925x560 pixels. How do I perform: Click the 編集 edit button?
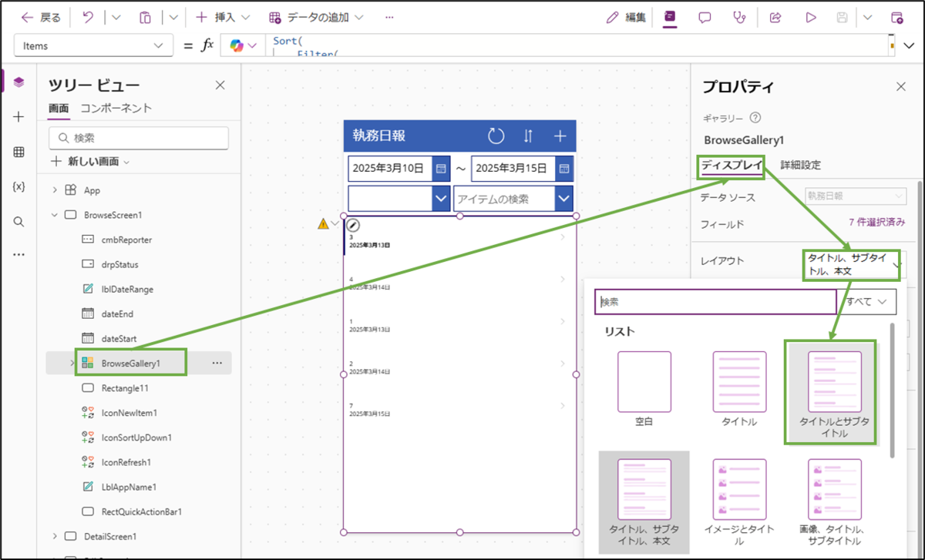626,17
